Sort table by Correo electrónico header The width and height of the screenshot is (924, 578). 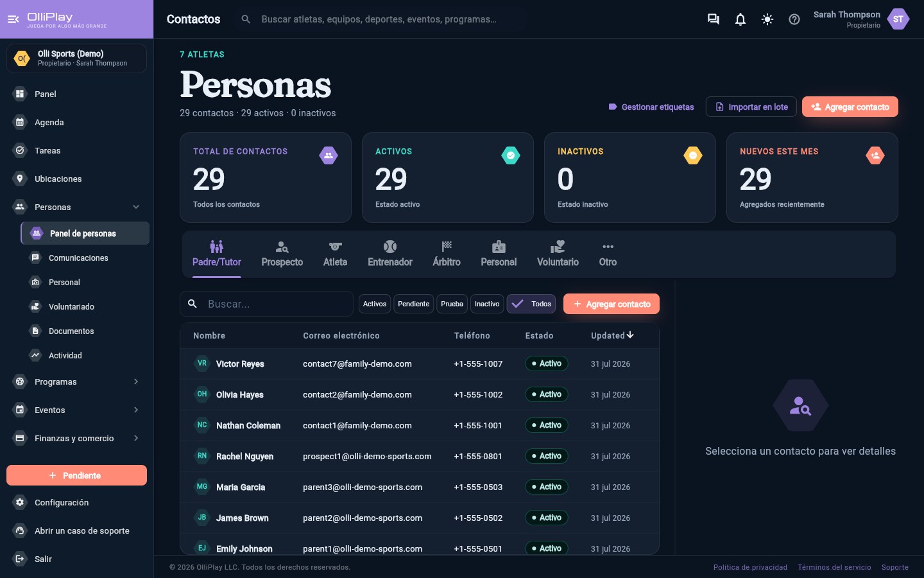pyautogui.click(x=341, y=335)
